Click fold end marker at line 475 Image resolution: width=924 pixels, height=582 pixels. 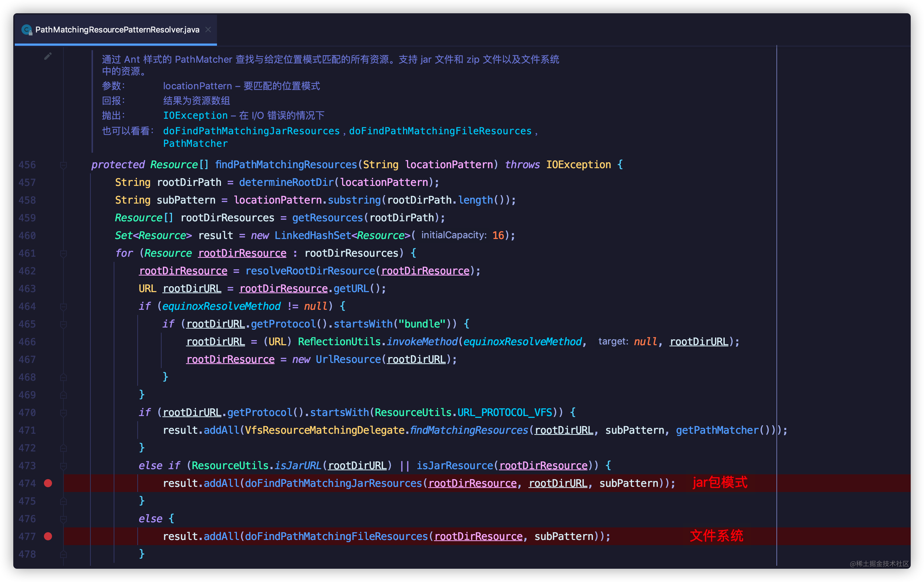pyautogui.click(x=64, y=501)
